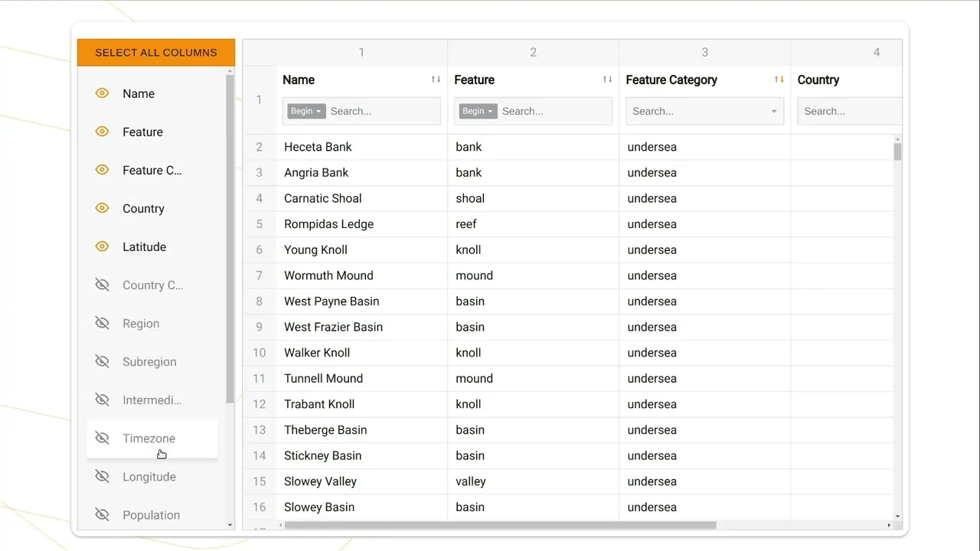Open the Begin filter dropdown for Feature
Viewport: 980px width, 551px height.
click(478, 111)
